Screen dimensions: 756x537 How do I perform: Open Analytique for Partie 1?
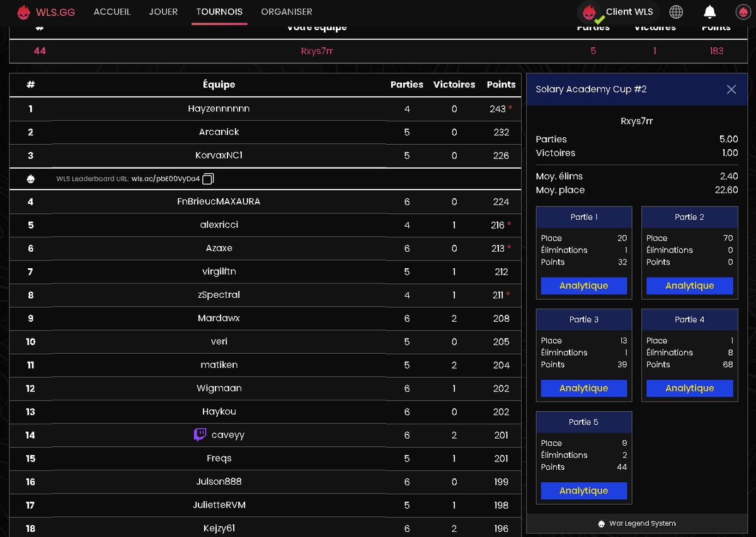[584, 286]
